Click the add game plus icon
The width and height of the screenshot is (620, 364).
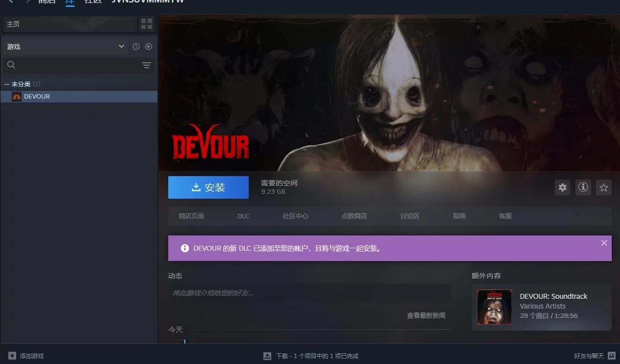(12, 356)
